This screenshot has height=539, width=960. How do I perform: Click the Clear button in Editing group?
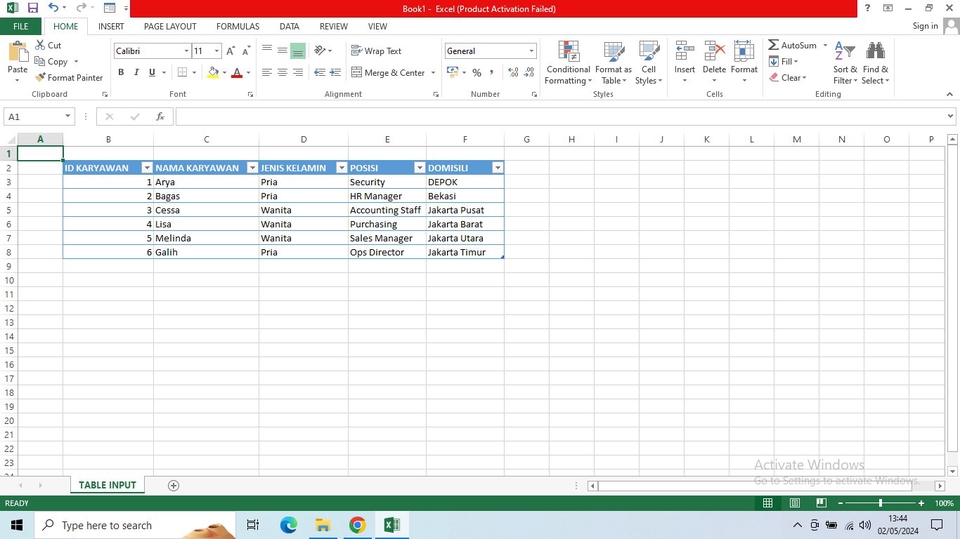coord(787,78)
